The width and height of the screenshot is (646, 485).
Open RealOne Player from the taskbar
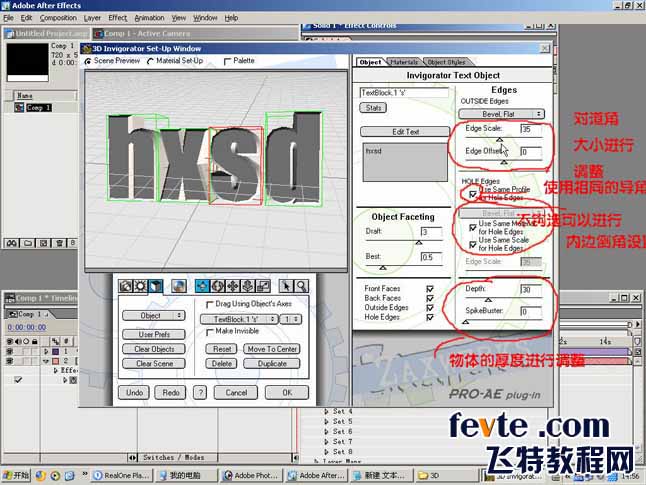[x=122, y=475]
